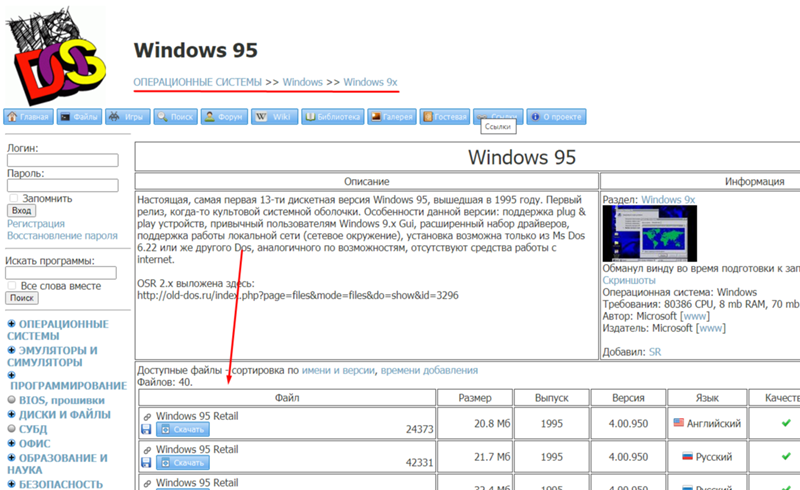Screen dimensions: 800x490
Task: Click the Язык column header
Action: tap(707, 398)
